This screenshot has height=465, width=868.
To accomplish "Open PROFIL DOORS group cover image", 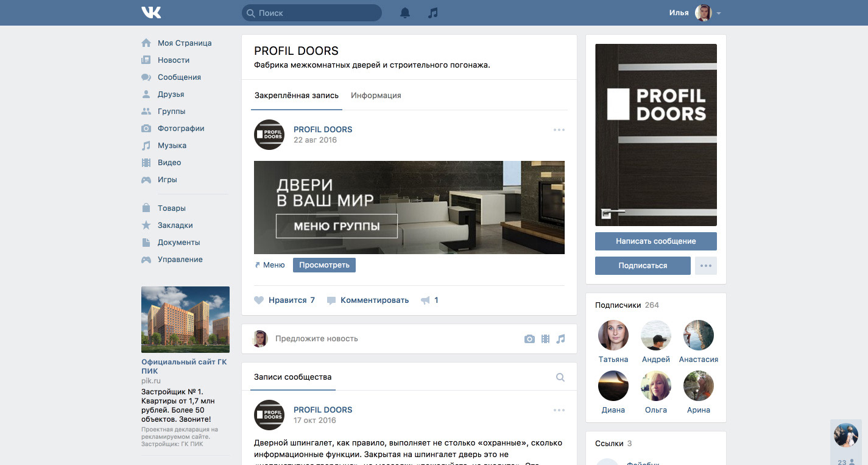I will click(656, 135).
